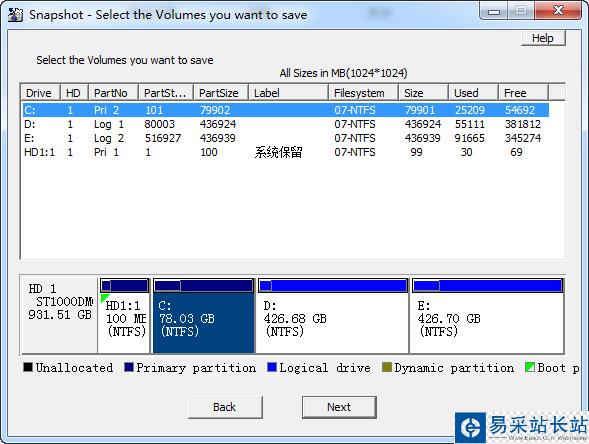Screen dimensions: 589x444
Task: Click the Unallocated black legend swatch
Action: (28, 367)
